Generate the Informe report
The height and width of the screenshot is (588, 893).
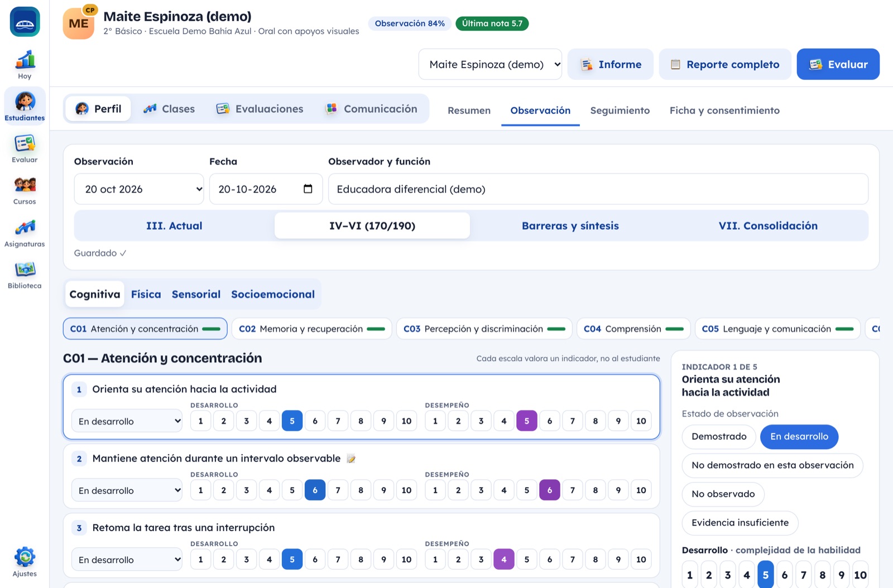[611, 64]
